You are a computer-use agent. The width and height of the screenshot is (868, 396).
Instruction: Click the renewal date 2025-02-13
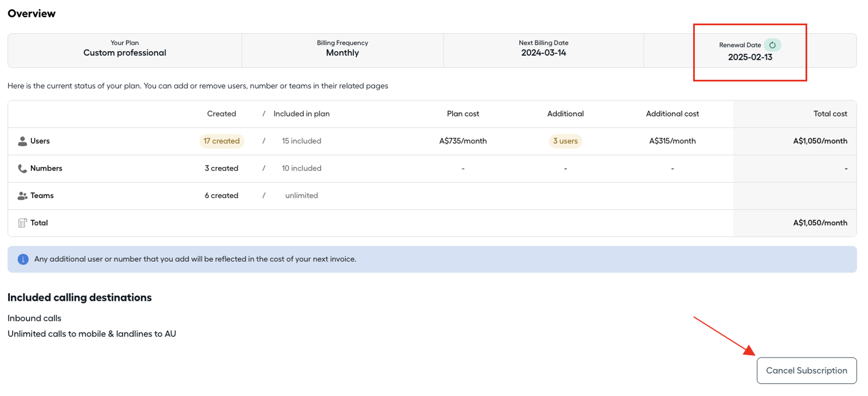click(750, 57)
